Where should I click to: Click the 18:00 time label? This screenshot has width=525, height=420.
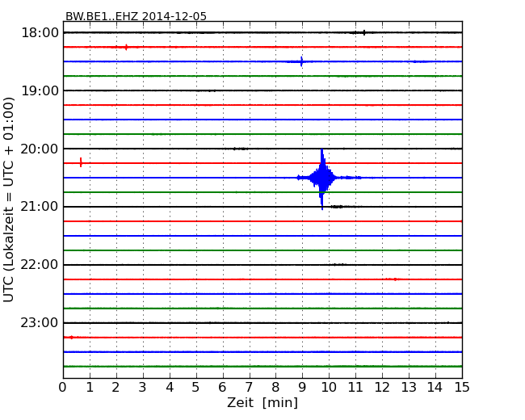[40, 33]
